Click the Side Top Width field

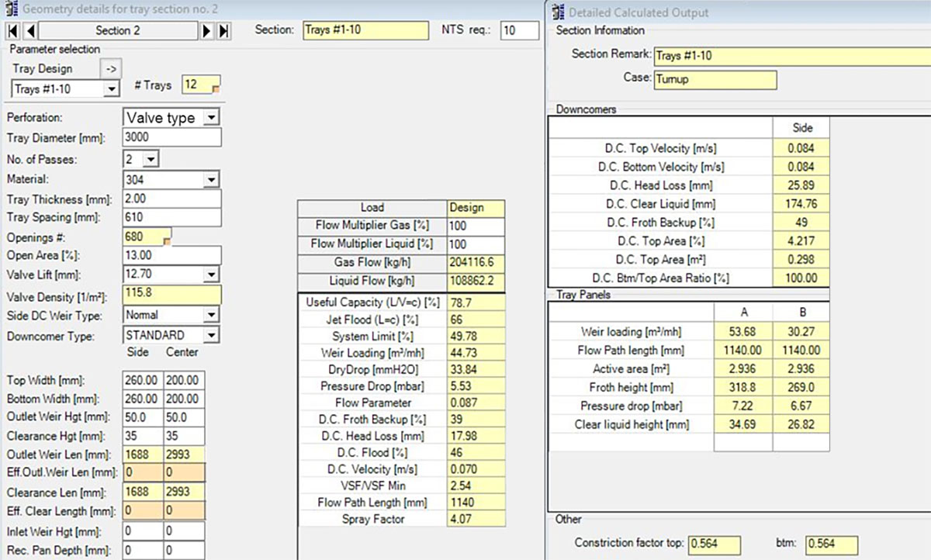[143, 381]
